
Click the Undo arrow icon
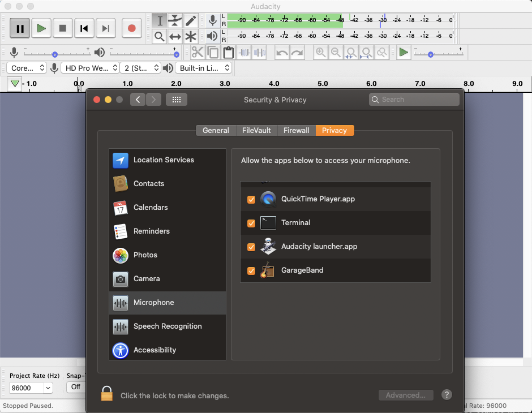(282, 53)
